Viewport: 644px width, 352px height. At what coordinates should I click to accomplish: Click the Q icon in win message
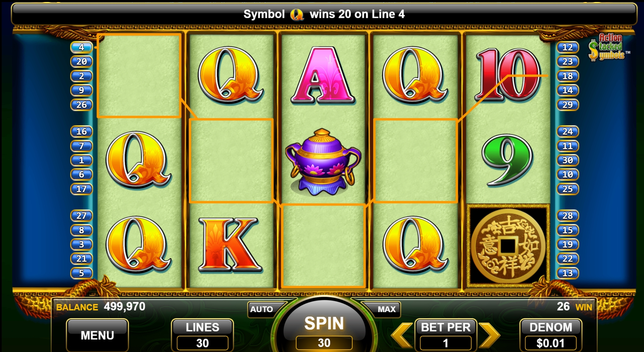(x=297, y=15)
